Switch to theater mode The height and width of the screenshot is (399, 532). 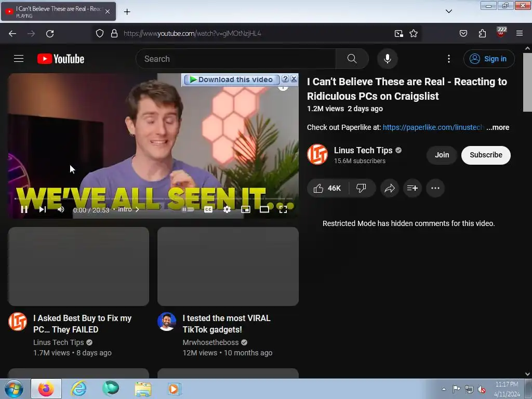[264, 209]
